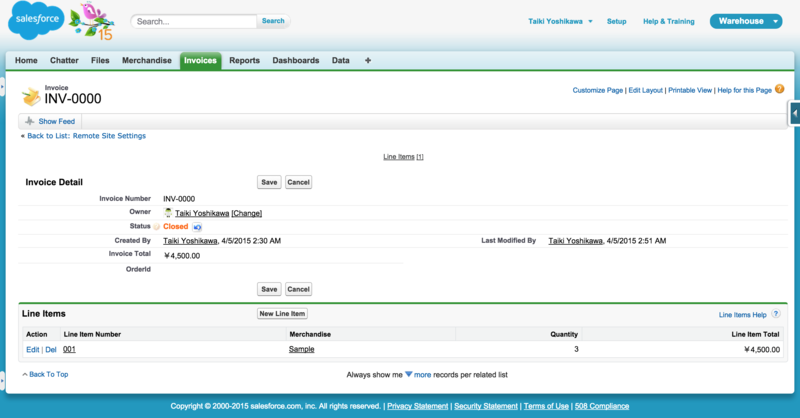Open the Data tab
The height and width of the screenshot is (418, 800).
pyautogui.click(x=341, y=60)
